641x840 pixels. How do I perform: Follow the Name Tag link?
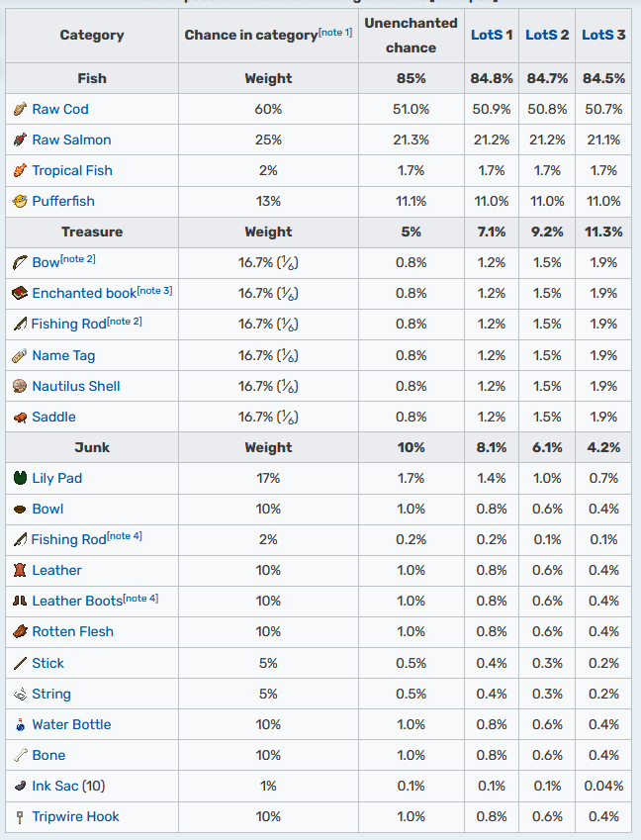coord(63,356)
